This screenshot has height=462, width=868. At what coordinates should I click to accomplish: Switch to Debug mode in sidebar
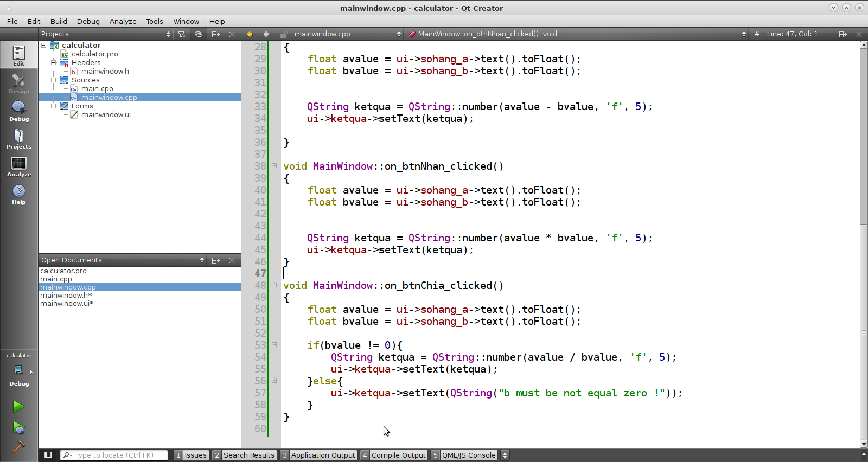(x=19, y=111)
